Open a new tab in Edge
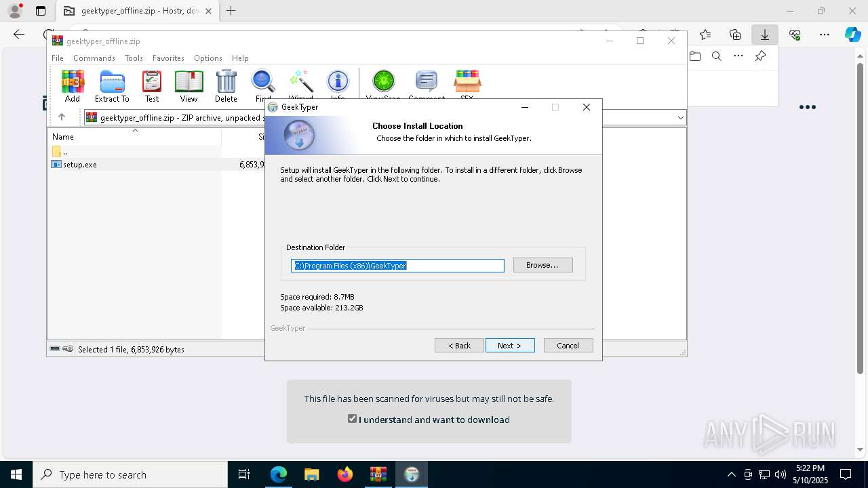 (x=231, y=11)
